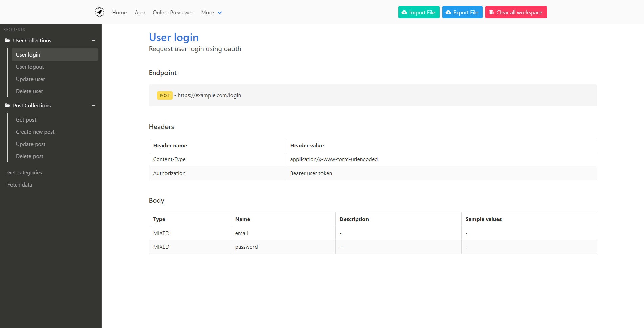Click the cloud download icon on Export File

click(448, 12)
